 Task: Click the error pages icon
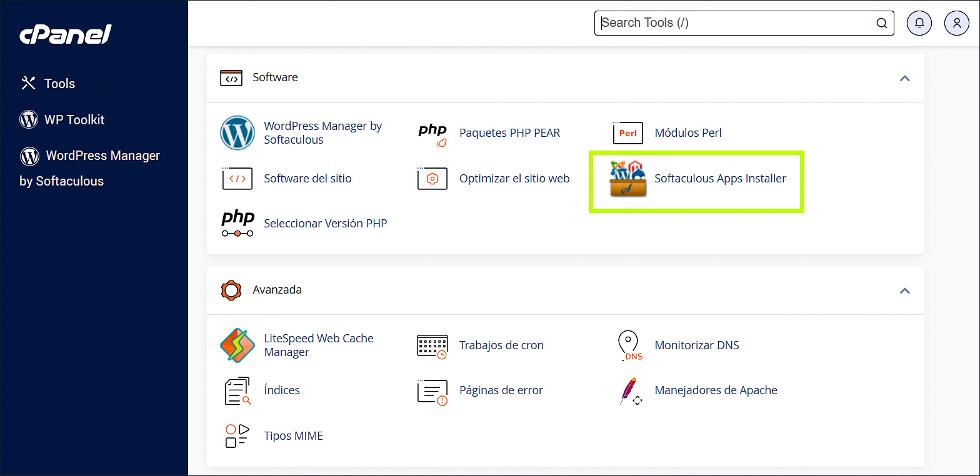click(432, 392)
